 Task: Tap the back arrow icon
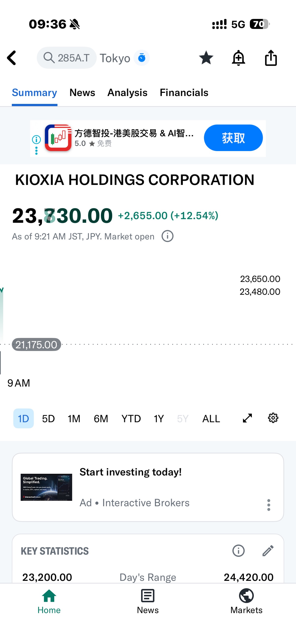(x=12, y=58)
